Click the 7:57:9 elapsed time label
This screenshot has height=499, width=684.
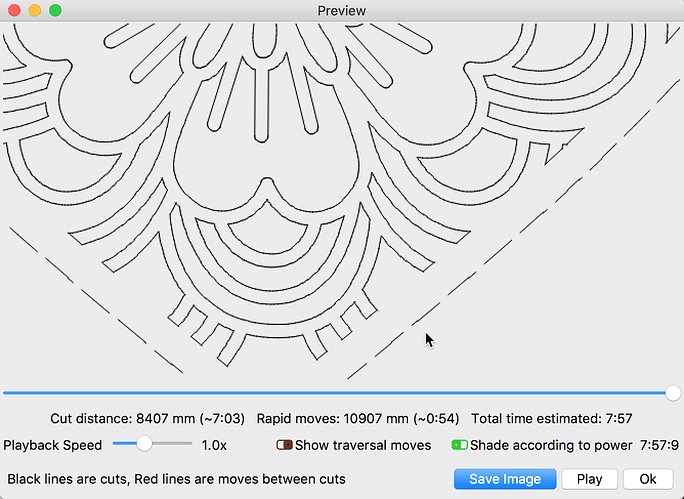tap(659, 445)
